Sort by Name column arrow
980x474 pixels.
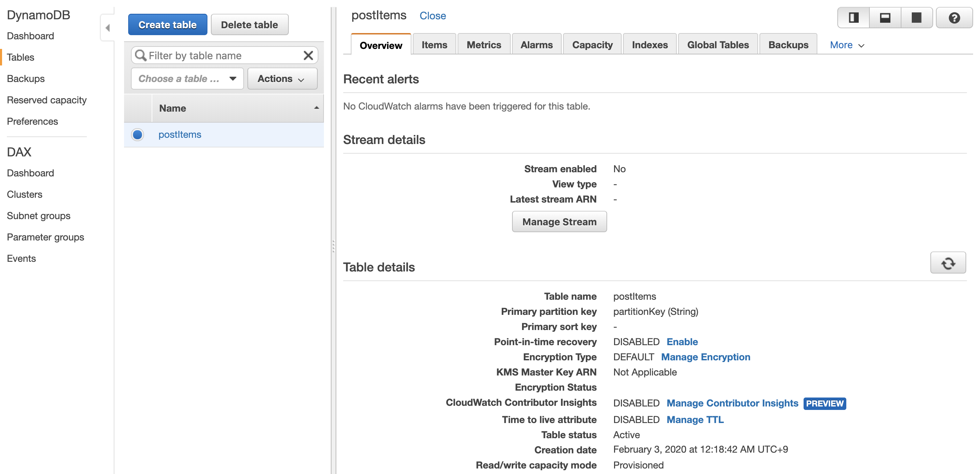[x=316, y=108]
